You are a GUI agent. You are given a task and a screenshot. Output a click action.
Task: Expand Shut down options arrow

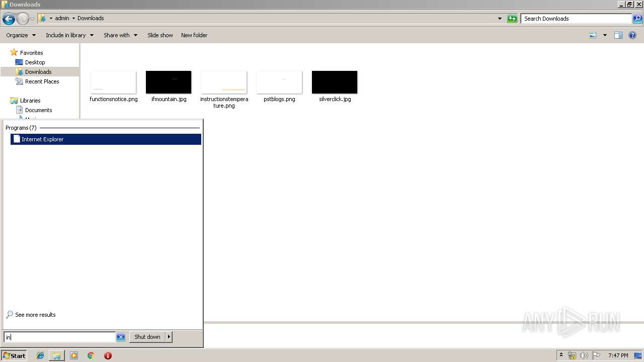169,337
